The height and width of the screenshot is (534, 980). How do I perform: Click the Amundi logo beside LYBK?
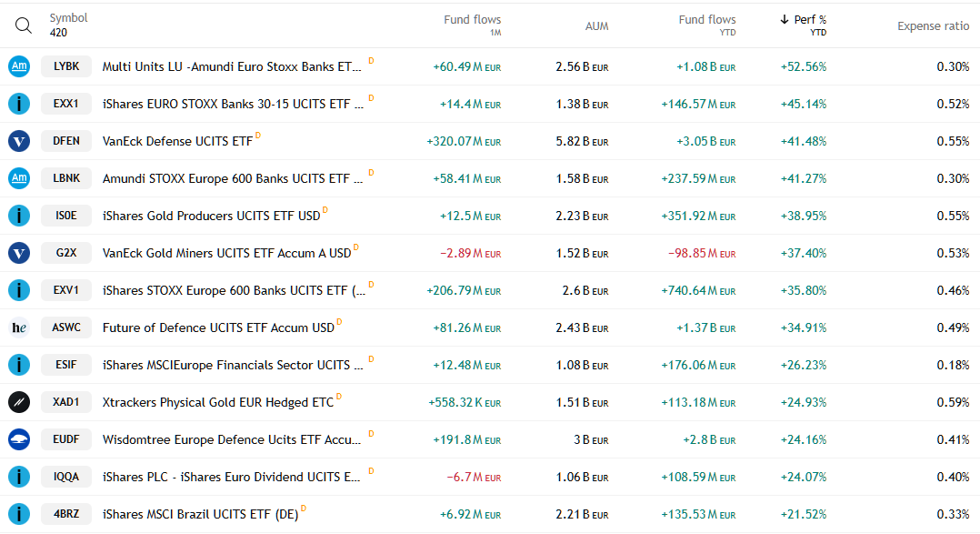coord(19,66)
